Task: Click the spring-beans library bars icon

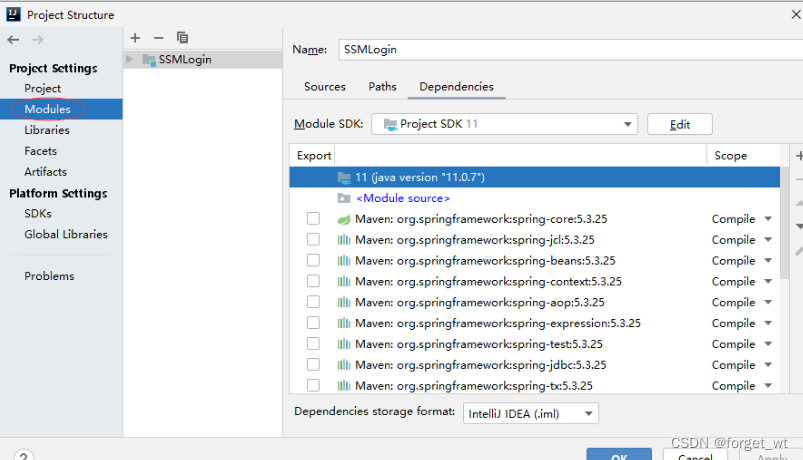Action: [344, 261]
